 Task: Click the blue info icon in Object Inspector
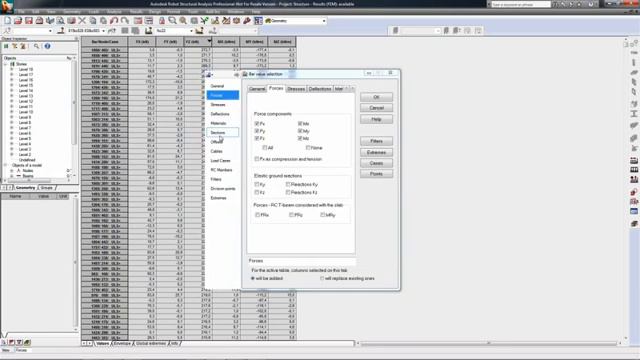(x=47, y=46)
